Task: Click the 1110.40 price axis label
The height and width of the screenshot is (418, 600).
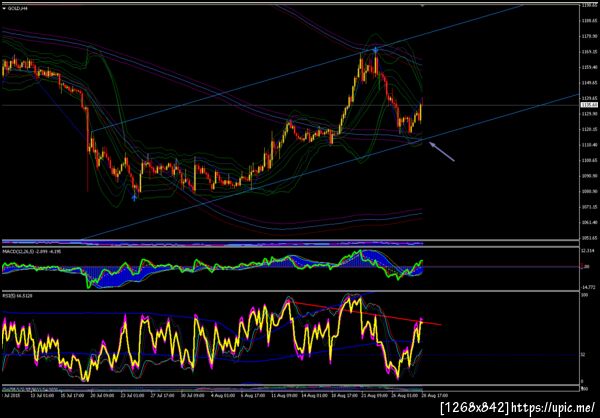Action: 589,145
